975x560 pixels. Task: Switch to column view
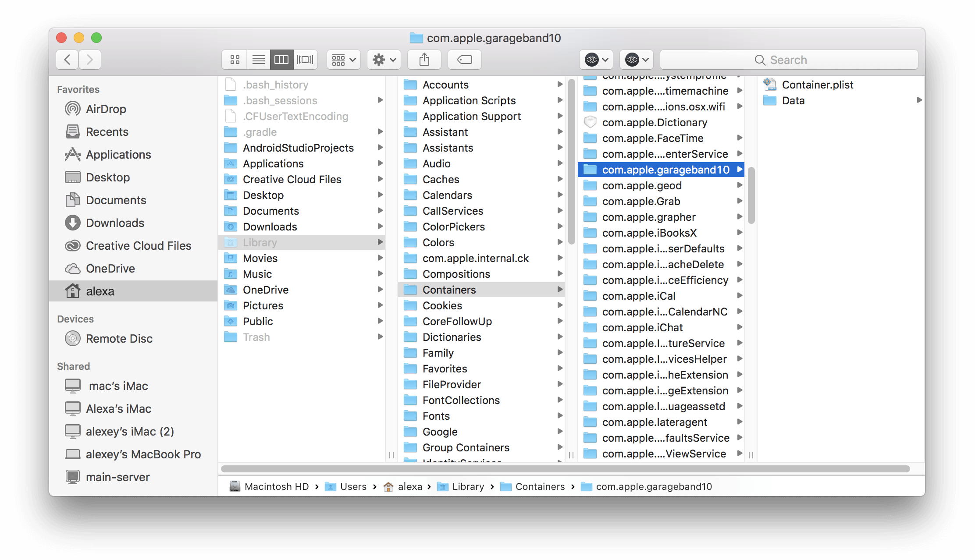[281, 60]
